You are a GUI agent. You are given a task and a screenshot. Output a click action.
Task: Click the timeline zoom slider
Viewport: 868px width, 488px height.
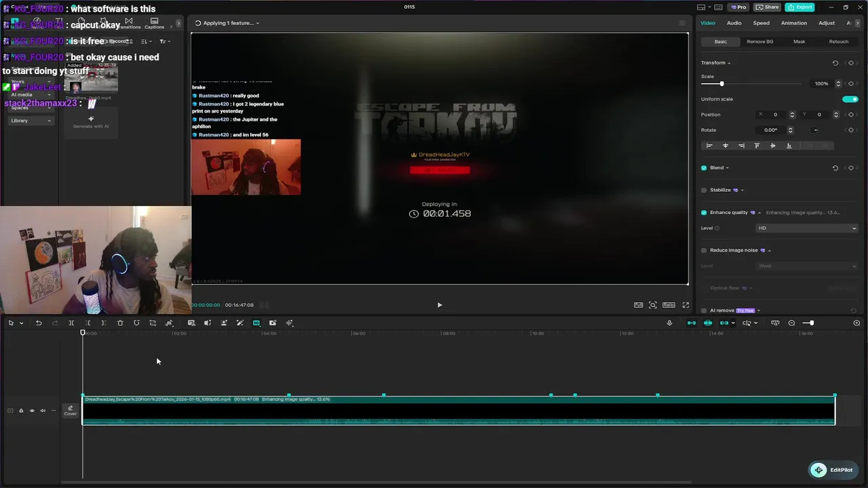click(x=811, y=323)
